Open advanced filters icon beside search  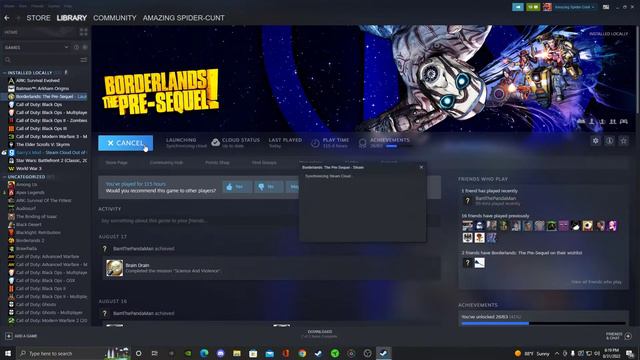pyautogui.click(x=84, y=60)
